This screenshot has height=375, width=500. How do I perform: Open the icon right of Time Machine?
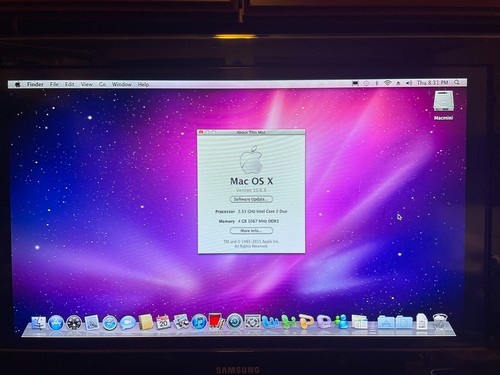[253, 322]
